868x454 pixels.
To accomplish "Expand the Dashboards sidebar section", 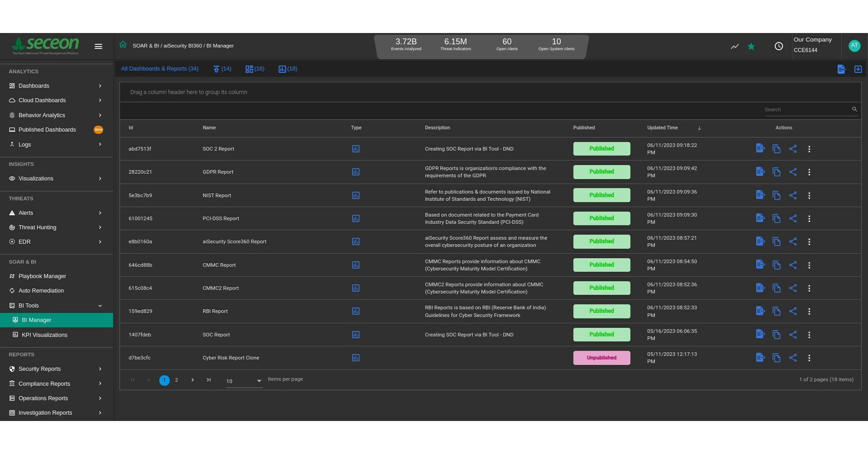I will [57, 85].
